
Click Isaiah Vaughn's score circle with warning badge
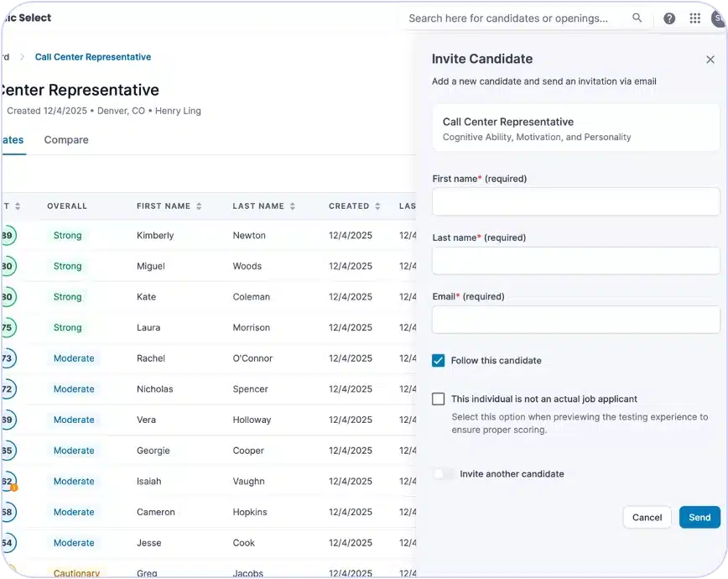pos(8,481)
